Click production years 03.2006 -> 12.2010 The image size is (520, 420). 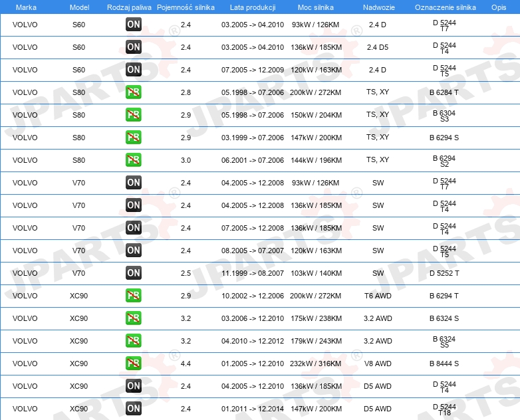pyautogui.click(x=253, y=318)
